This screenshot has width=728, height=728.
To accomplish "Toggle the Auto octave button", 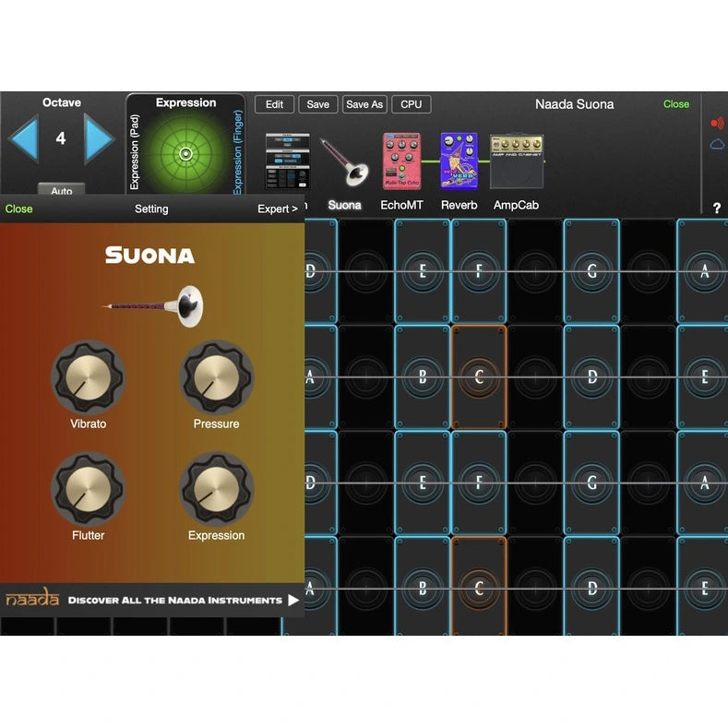I will 61,189.
